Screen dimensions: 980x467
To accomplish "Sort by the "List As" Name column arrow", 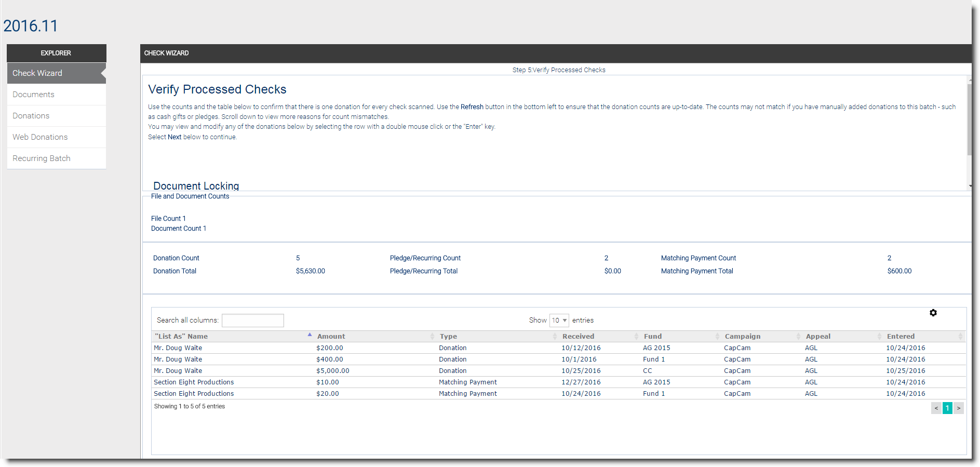I will 310,336.
